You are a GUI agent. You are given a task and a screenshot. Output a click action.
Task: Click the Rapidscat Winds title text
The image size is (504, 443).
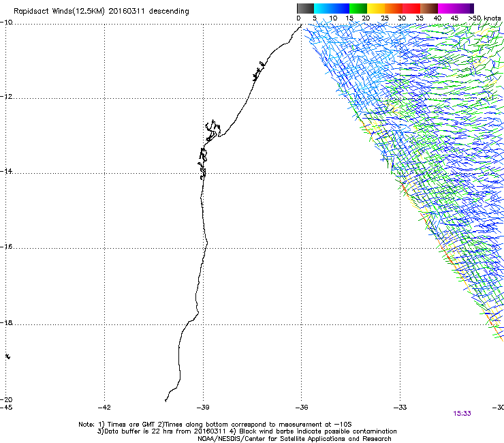pos(101,11)
